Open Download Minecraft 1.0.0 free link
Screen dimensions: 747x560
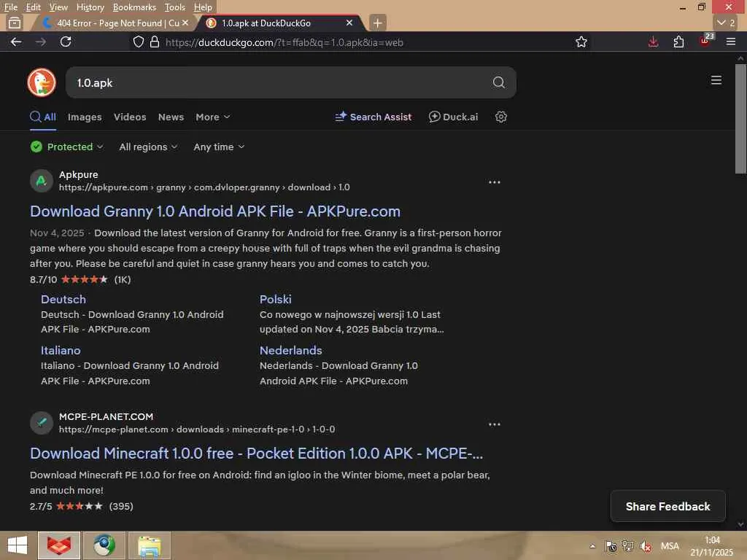[x=256, y=453]
